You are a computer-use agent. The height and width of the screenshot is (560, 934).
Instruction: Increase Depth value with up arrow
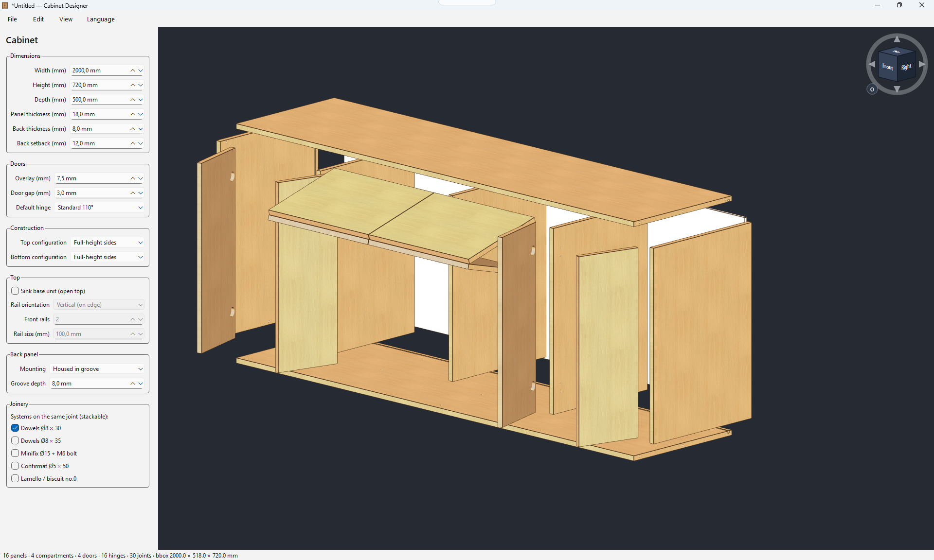click(132, 100)
